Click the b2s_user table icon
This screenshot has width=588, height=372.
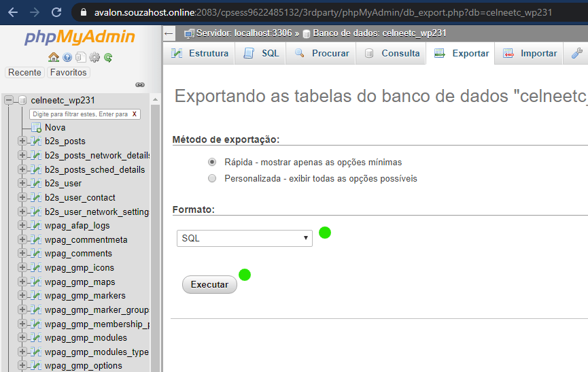[x=36, y=184]
